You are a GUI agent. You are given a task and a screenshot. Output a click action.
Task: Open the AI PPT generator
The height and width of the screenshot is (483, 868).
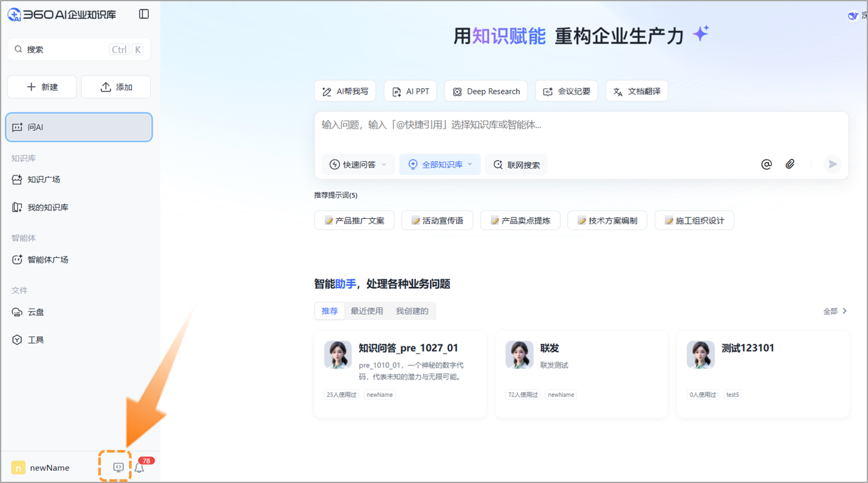click(410, 91)
